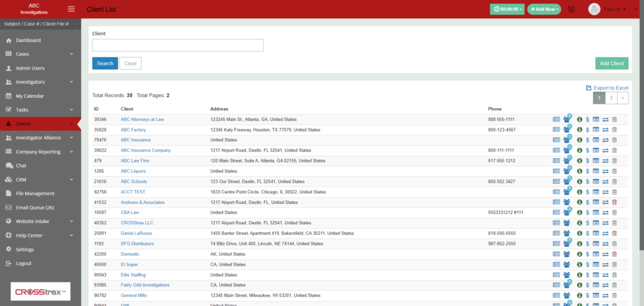Open Email Queue (26)
Viewport: 644px width, 306px height.
40,207
